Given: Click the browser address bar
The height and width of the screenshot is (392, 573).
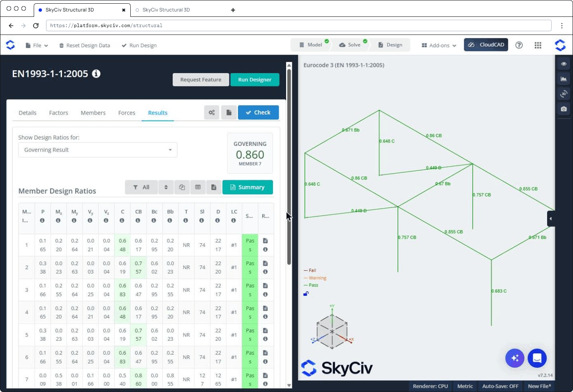Looking at the screenshot, I should click(299, 25).
